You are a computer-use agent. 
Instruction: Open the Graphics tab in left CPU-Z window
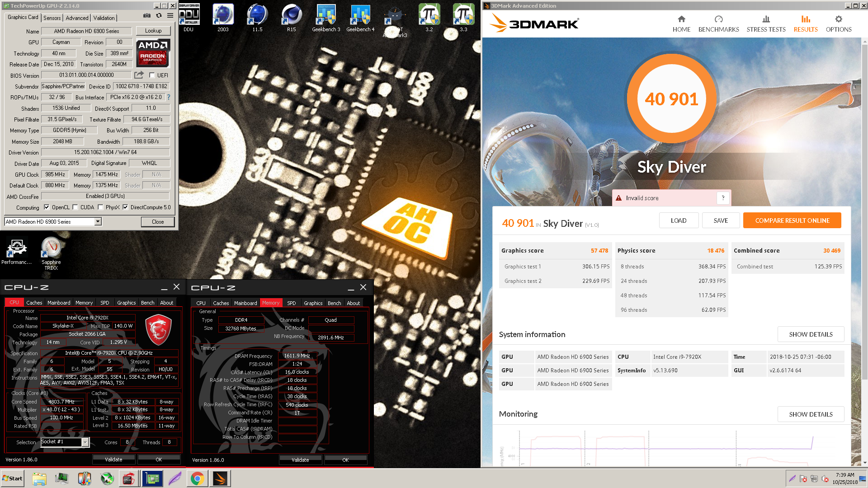(127, 303)
